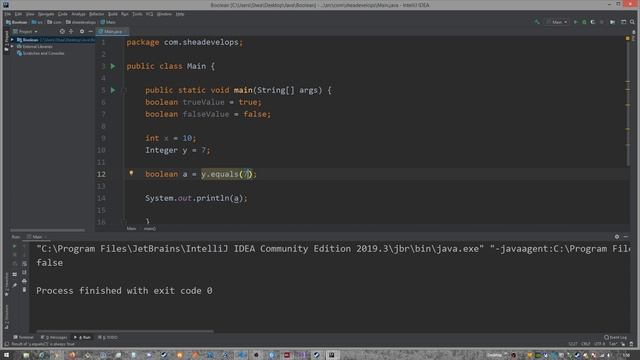Rerun Main with the Run panel play icon

pyautogui.click(x=15, y=246)
